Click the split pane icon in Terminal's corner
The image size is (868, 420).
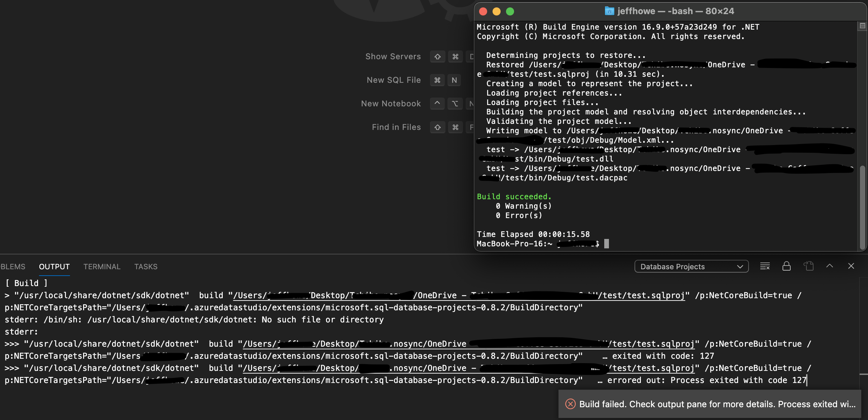(x=862, y=26)
